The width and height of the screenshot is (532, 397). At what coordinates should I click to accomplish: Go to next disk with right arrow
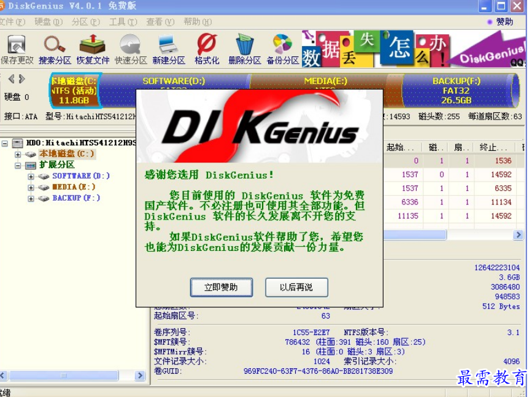(x=22, y=79)
